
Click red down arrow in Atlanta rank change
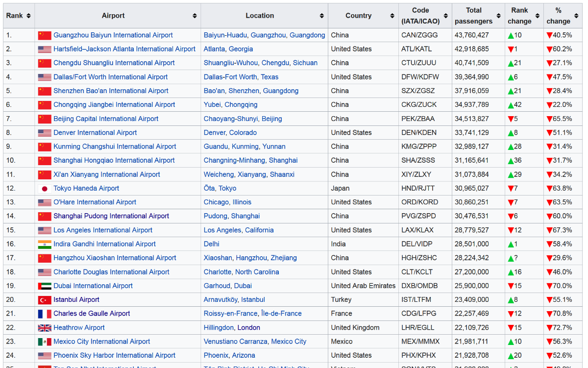(x=511, y=49)
